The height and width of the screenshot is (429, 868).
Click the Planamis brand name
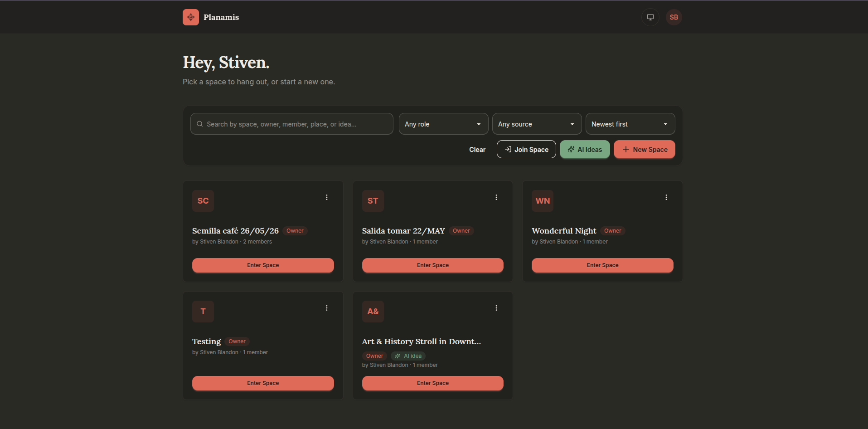[221, 17]
